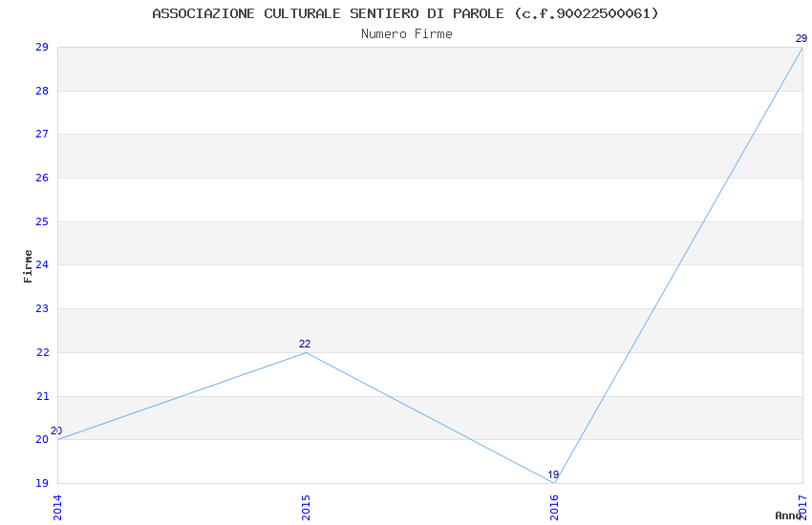Select x-axis year 2014

click(57, 508)
